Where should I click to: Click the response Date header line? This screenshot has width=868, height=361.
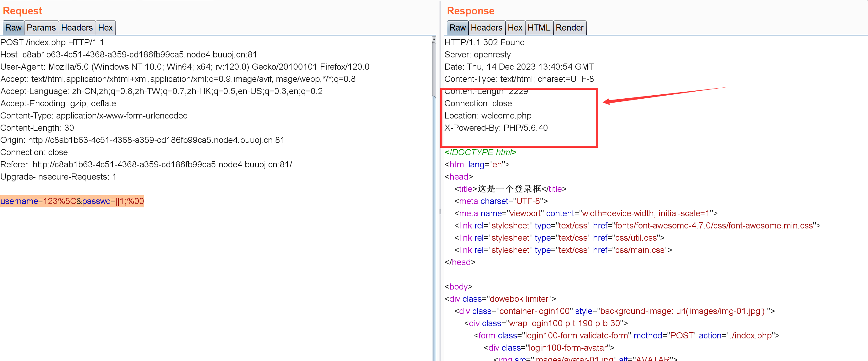pyautogui.click(x=519, y=67)
